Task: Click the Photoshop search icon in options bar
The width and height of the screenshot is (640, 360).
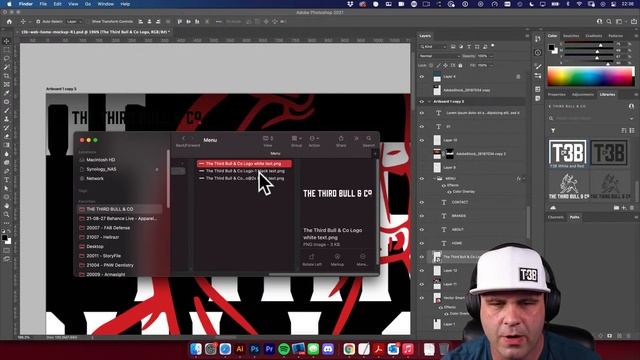Action: pos(609,22)
